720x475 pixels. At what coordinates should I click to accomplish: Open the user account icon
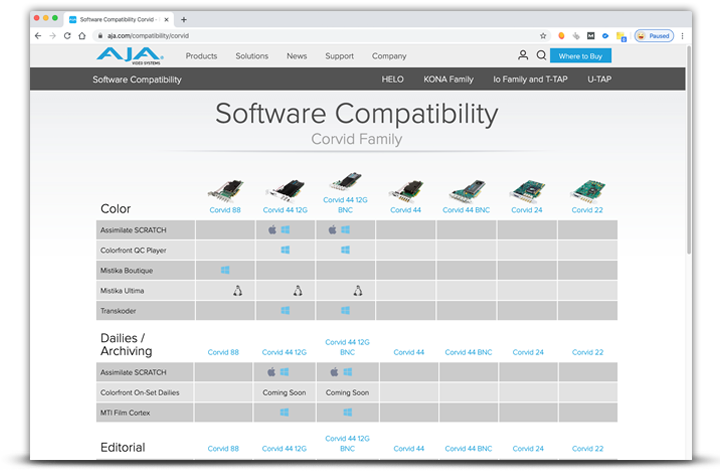[522, 56]
